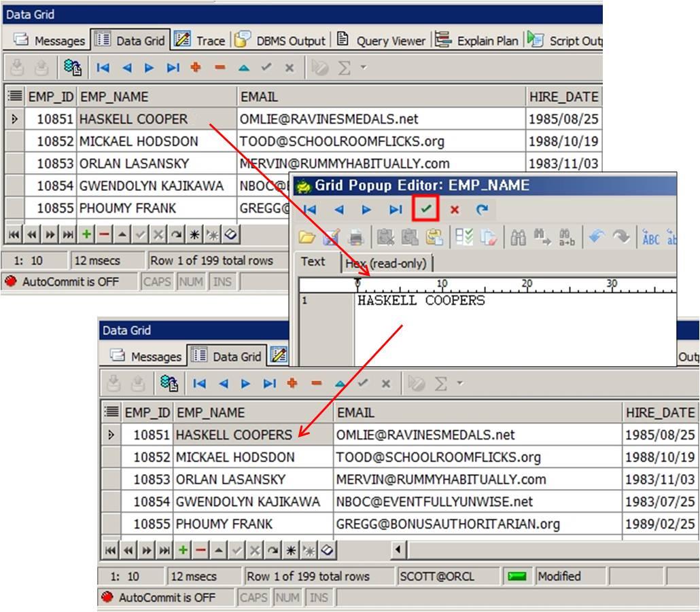Click the Refresh arrow in popup editor toolbar
The image size is (700, 612).
pyautogui.click(x=482, y=209)
